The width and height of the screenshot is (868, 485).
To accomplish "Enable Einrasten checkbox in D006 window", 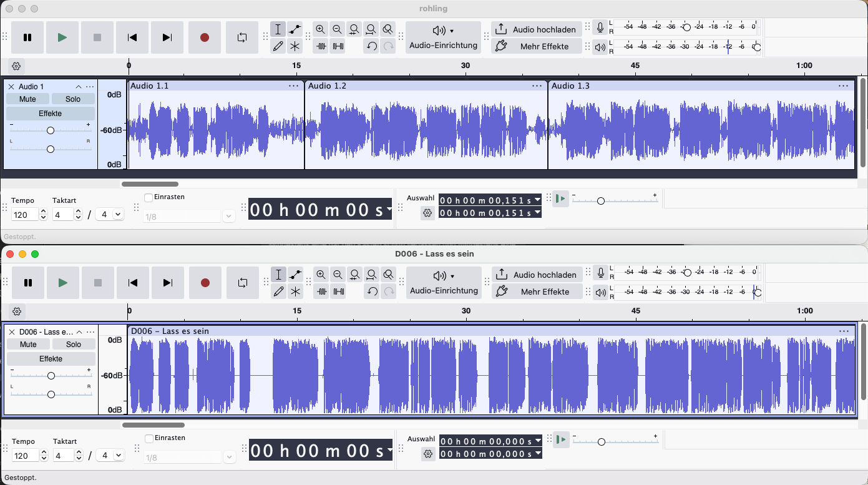I will click(x=149, y=439).
